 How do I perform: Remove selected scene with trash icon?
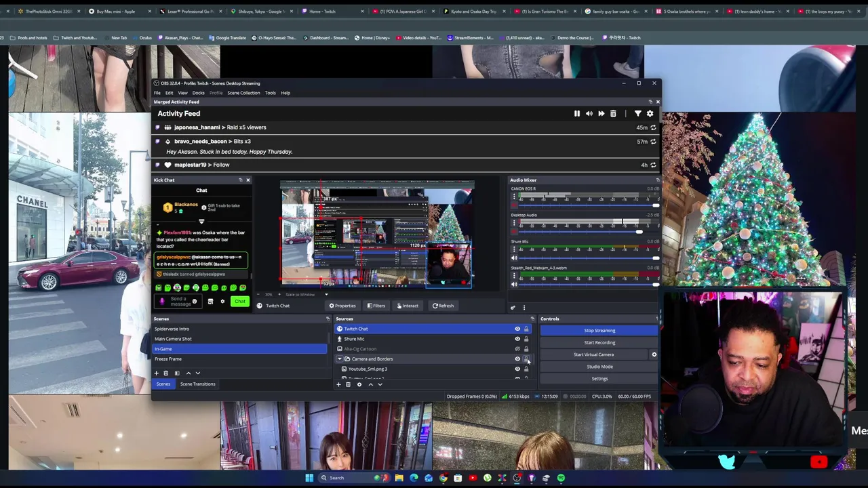pyautogui.click(x=165, y=373)
